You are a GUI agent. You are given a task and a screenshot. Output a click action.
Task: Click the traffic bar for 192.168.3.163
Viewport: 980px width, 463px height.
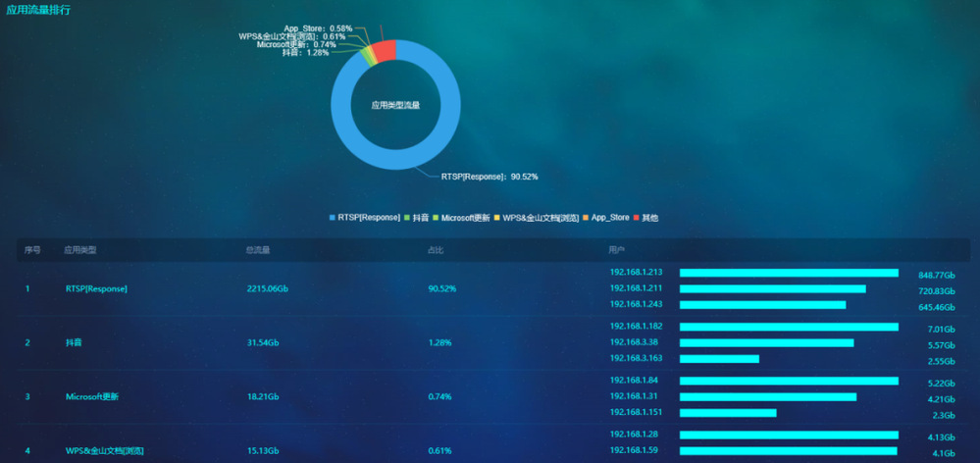coord(719,359)
